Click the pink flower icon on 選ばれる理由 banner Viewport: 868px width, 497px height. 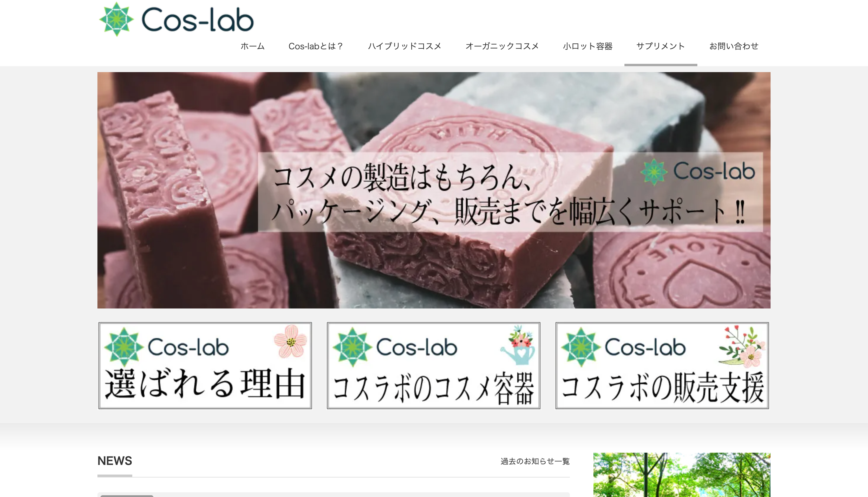[x=291, y=341]
